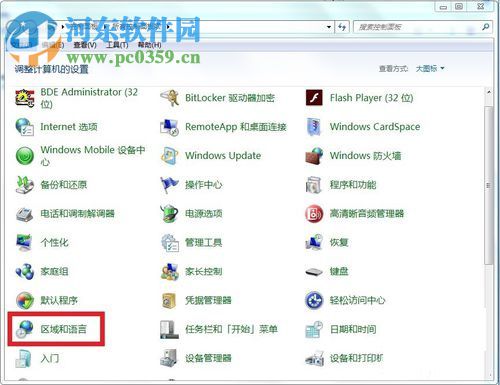Open 键盘 settings
The width and height of the screenshot is (500, 385).
pyautogui.click(x=327, y=271)
